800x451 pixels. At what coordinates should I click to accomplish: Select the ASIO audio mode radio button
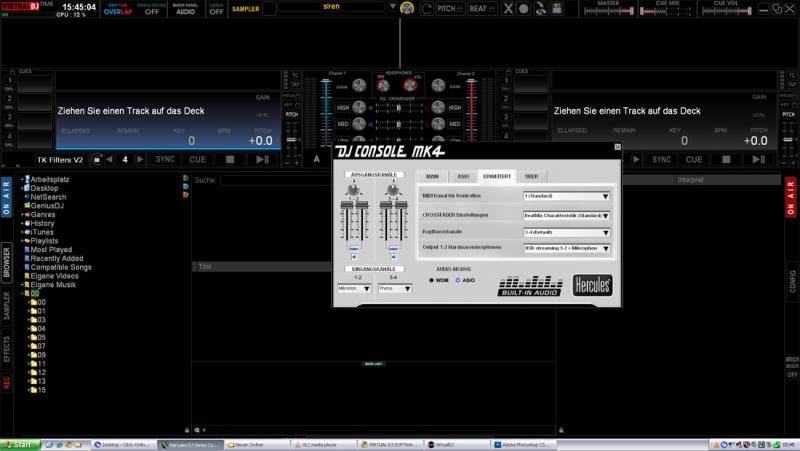(459, 280)
